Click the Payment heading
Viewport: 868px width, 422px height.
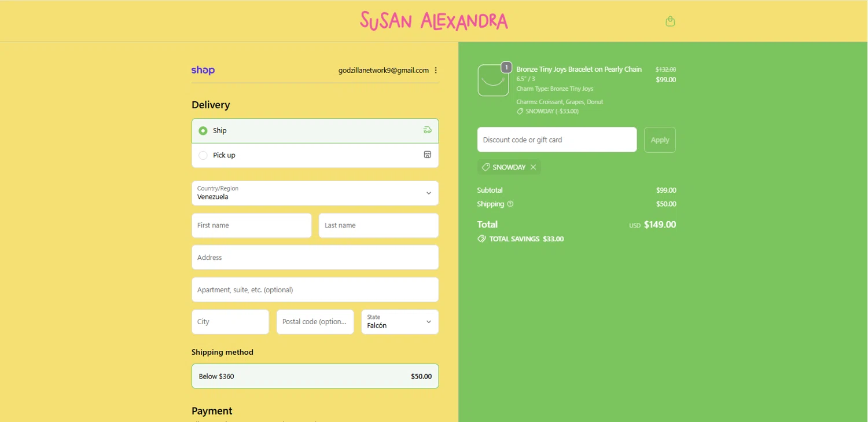(212, 411)
